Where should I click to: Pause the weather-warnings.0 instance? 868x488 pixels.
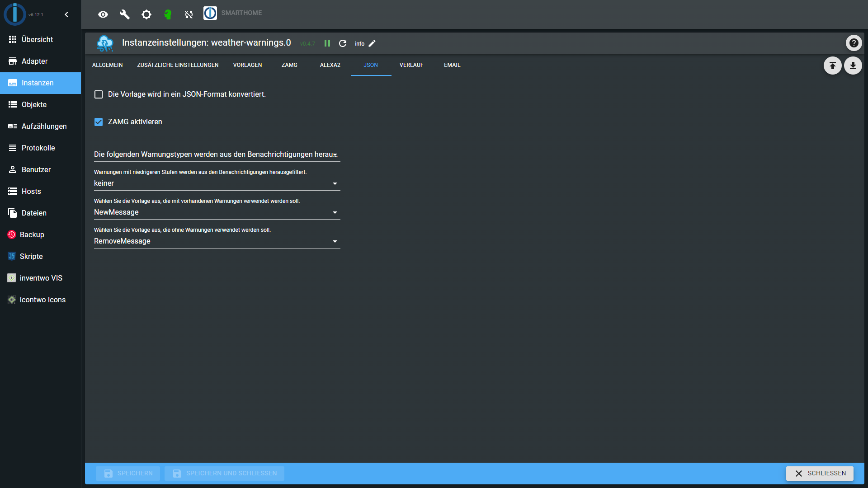click(327, 43)
